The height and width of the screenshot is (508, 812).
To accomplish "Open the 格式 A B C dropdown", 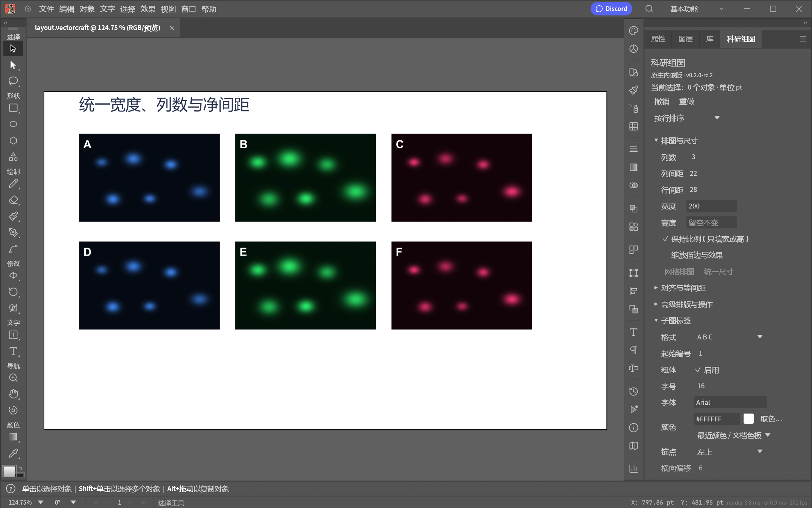I will (x=729, y=337).
